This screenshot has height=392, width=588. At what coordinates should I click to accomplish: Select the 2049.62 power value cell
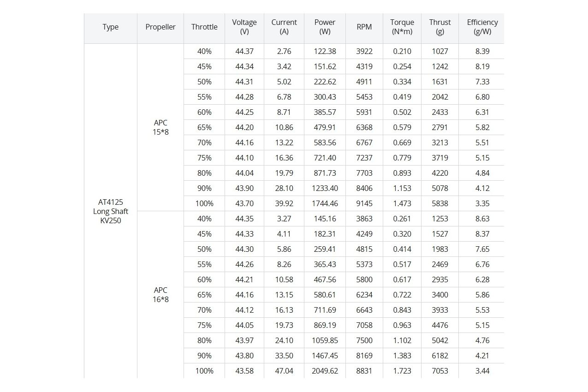pyautogui.click(x=325, y=371)
